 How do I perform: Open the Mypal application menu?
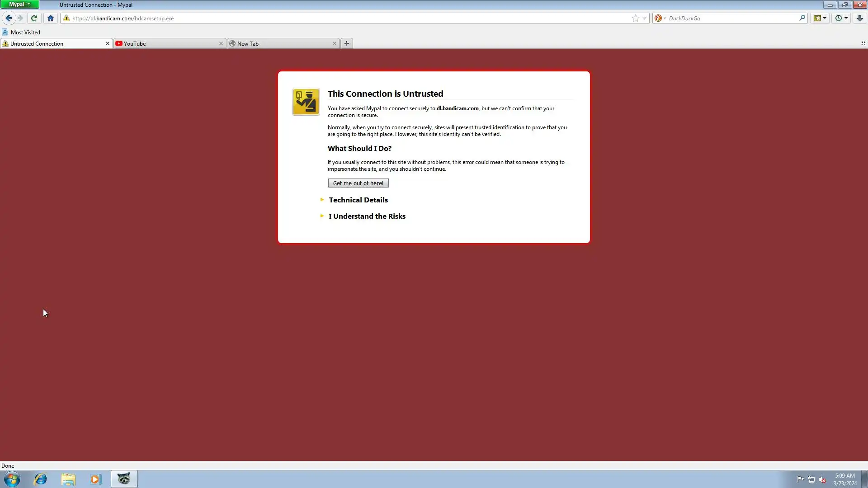(19, 4)
